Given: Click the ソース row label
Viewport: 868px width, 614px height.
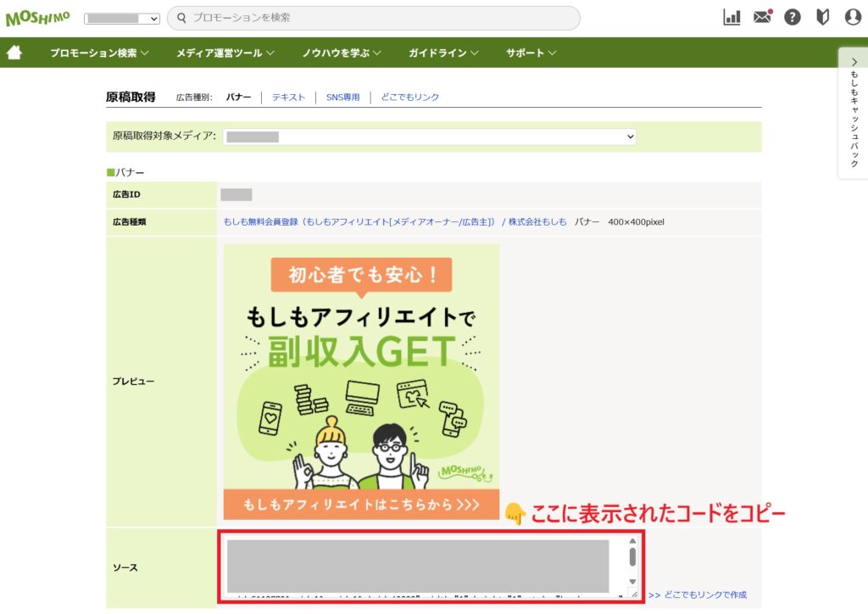Looking at the screenshot, I should (x=125, y=567).
